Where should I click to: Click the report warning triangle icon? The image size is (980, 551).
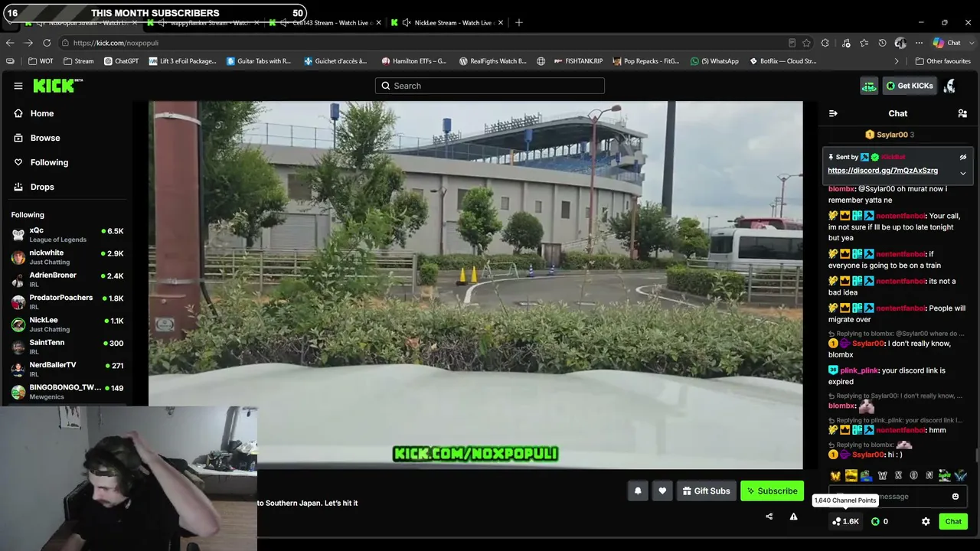click(793, 517)
